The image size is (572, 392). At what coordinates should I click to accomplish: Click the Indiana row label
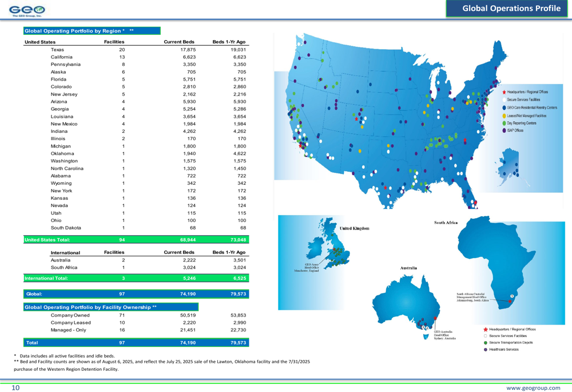(59, 131)
